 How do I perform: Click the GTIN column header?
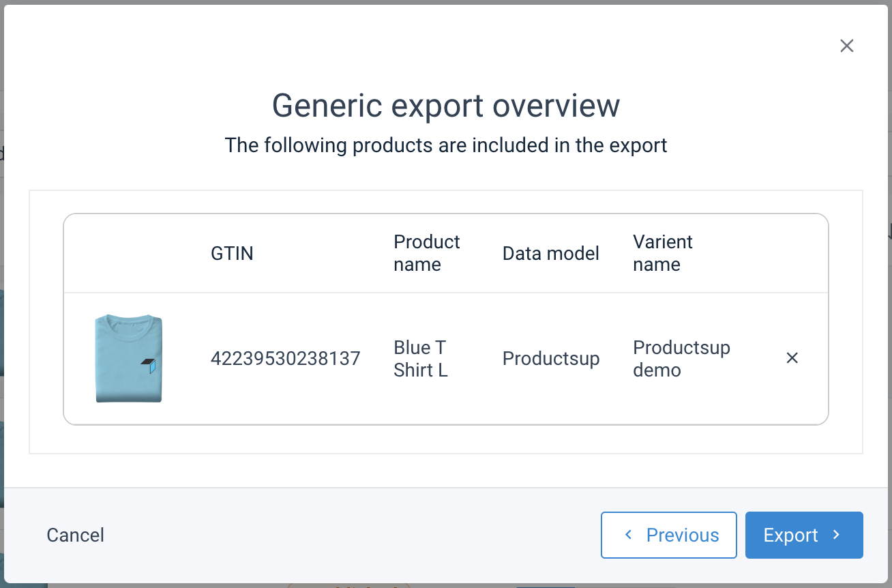232,254
